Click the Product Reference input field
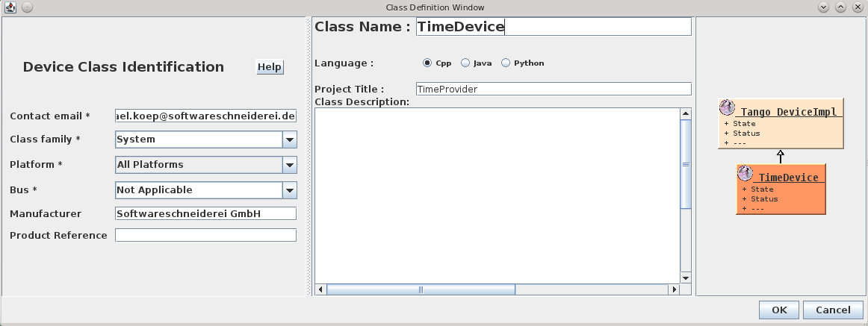 [x=205, y=236]
